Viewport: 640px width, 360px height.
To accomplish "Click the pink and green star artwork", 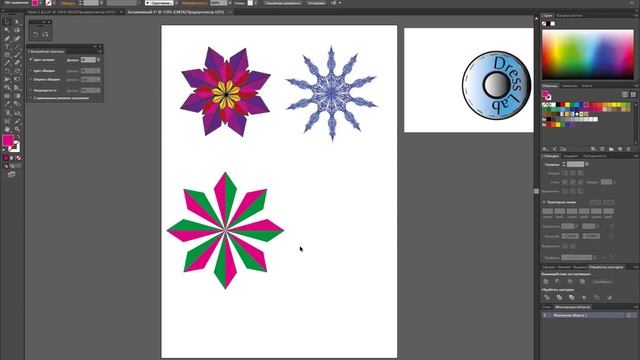I will pyautogui.click(x=225, y=231).
